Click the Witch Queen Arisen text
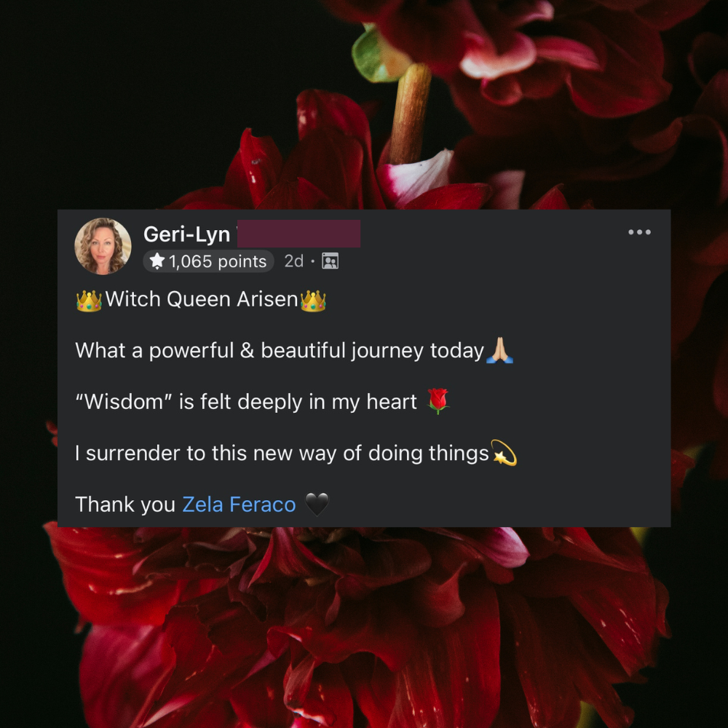This screenshot has width=728, height=728. point(202,299)
